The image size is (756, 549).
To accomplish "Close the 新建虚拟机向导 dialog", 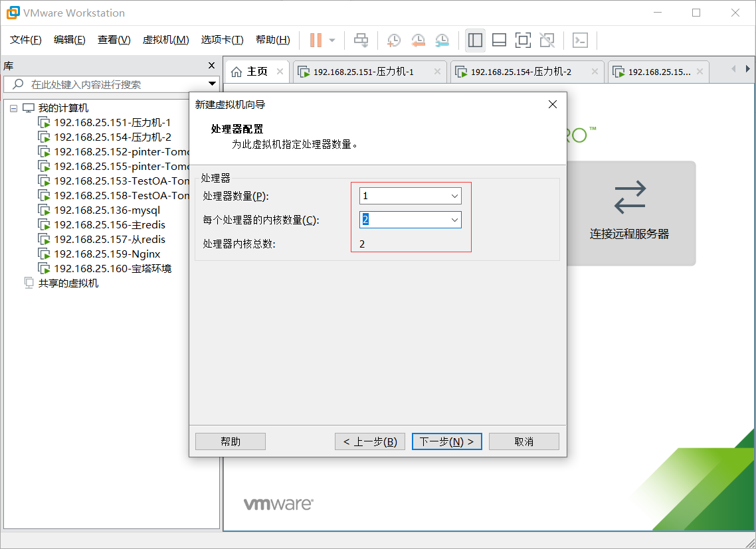I will tap(553, 105).
